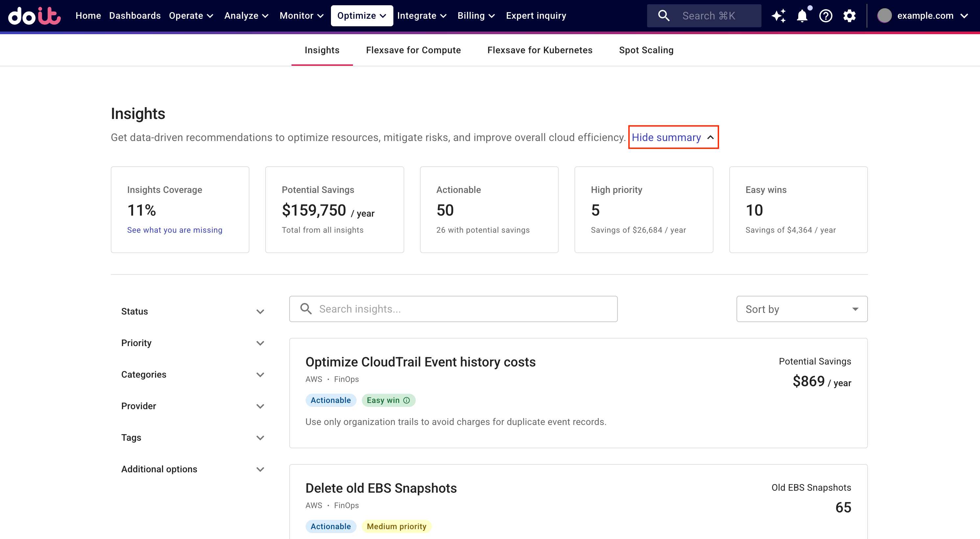This screenshot has height=539, width=980.
Task: Click the Medium priority tag
Action: [x=396, y=527]
